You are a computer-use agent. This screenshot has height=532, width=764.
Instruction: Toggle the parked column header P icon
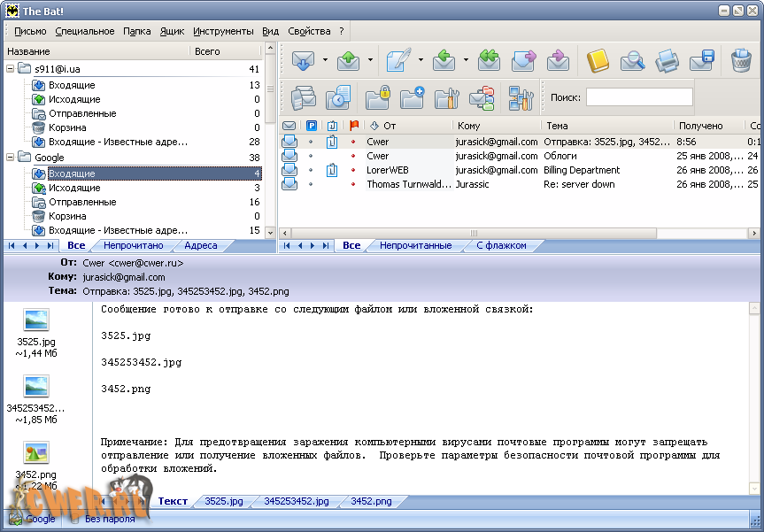[x=312, y=126]
